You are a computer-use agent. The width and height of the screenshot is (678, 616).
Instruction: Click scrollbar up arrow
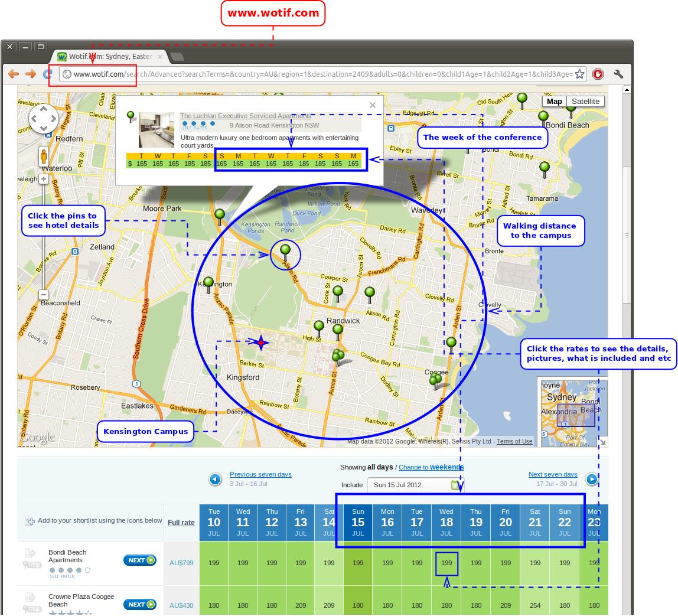627,90
